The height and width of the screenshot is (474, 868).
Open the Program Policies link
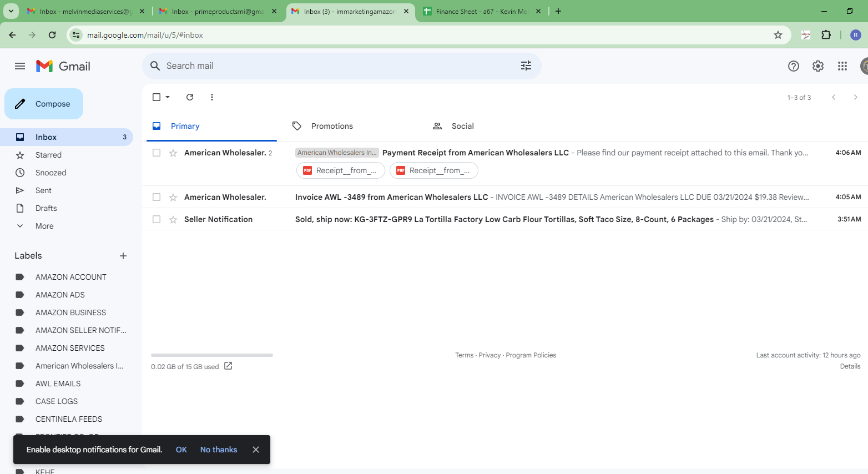[x=531, y=355]
